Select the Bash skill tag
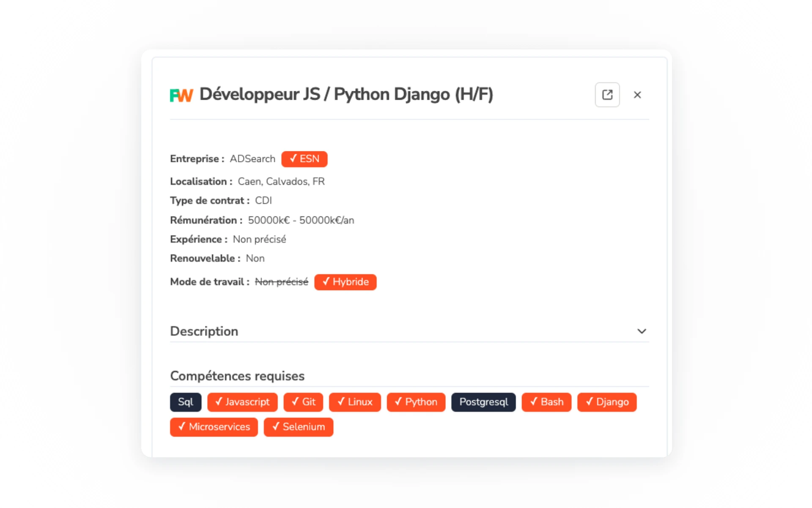The height and width of the screenshot is (508, 812). click(x=546, y=402)
